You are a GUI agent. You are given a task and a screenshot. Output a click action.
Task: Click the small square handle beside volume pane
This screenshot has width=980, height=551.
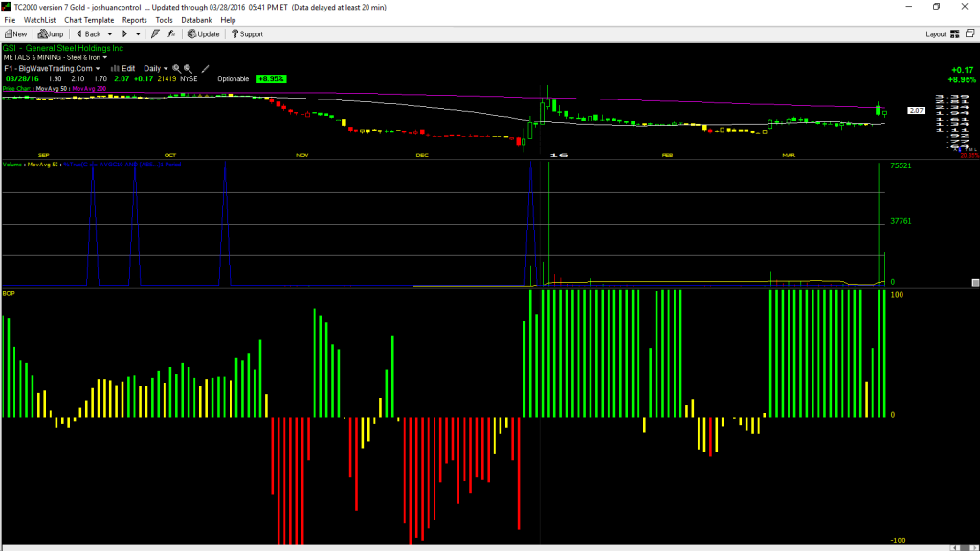click(x=975, y=283)
